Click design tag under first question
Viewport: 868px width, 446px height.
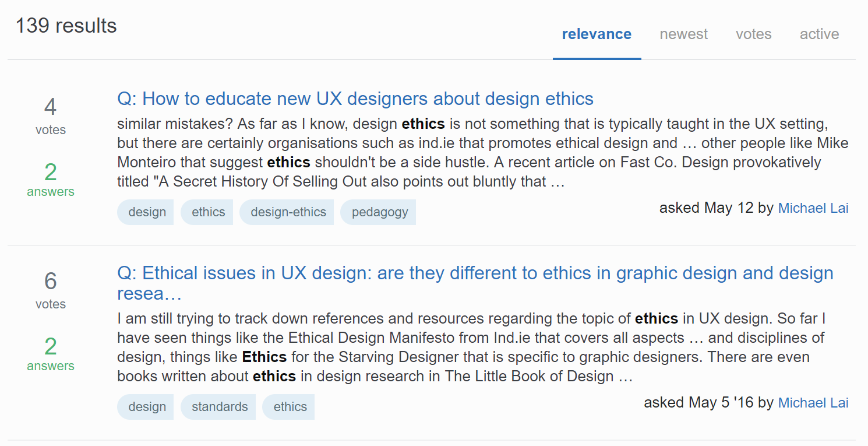147,212
